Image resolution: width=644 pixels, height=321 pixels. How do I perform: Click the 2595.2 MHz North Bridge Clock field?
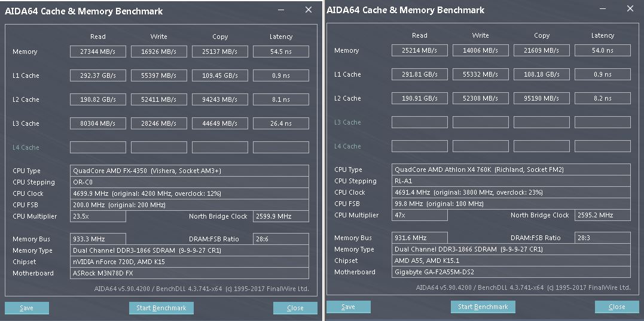pyautogui.click(x=603, y=215)
